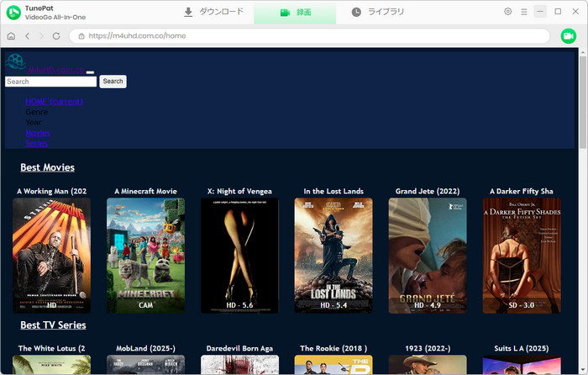Open the 1923 series poster thumbnail
This screenshot has height=375, width=588.
coord(428,364)
